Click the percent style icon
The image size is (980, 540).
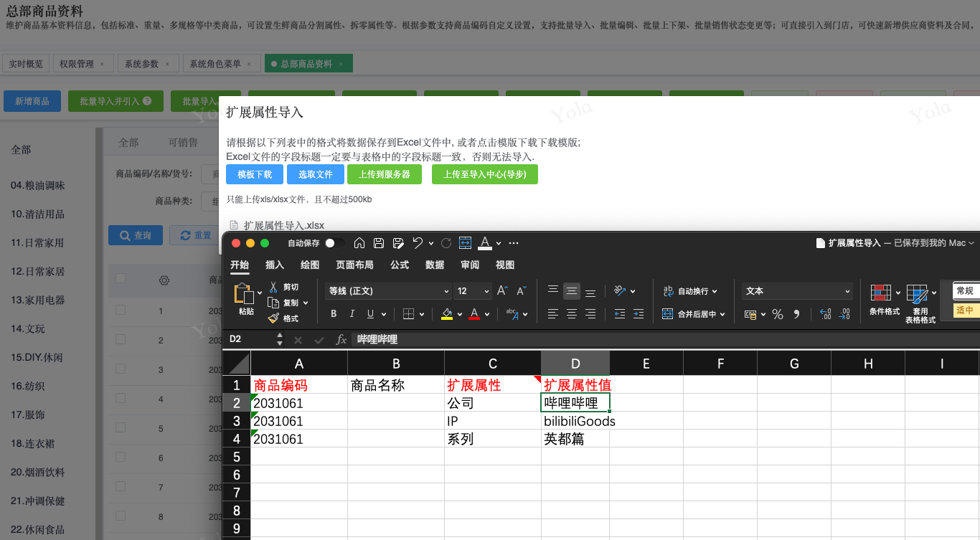tap(777, 314)
